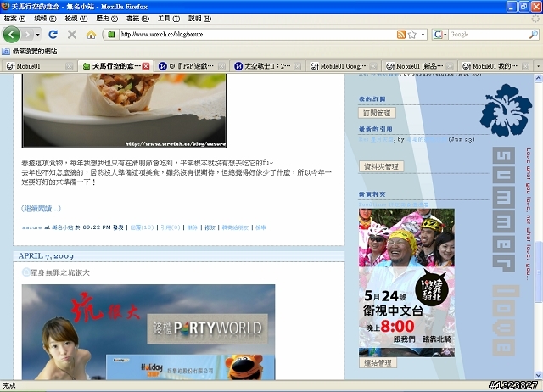Close the 天馬行空的窩 tab with red X
Image resolution: width=543 pixels, height=392 pixels.
146,66
